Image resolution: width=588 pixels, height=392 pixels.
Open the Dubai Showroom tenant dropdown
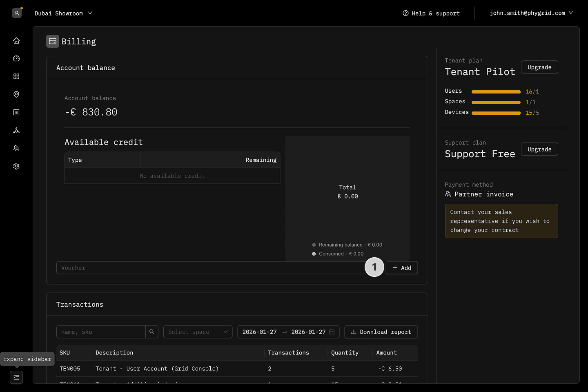(x=63, y=13)
